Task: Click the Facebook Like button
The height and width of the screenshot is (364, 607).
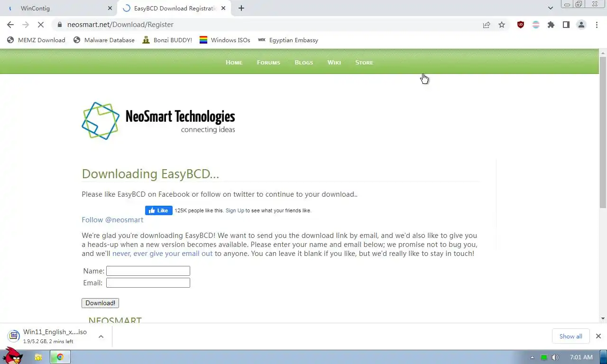Action: [x=159, y=210]
